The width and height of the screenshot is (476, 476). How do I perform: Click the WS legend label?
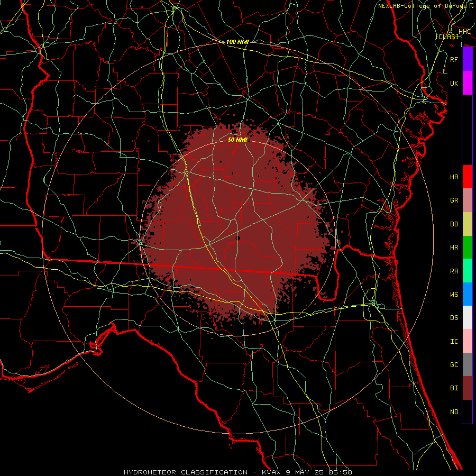pyautogui.click(x=454, y=295)
